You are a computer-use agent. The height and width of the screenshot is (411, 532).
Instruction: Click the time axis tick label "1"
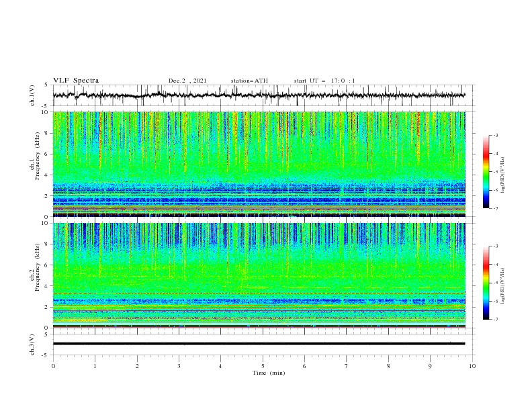point(95,366)
